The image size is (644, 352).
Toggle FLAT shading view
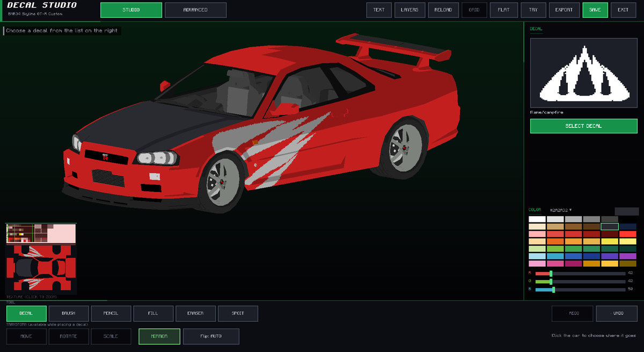504,10
